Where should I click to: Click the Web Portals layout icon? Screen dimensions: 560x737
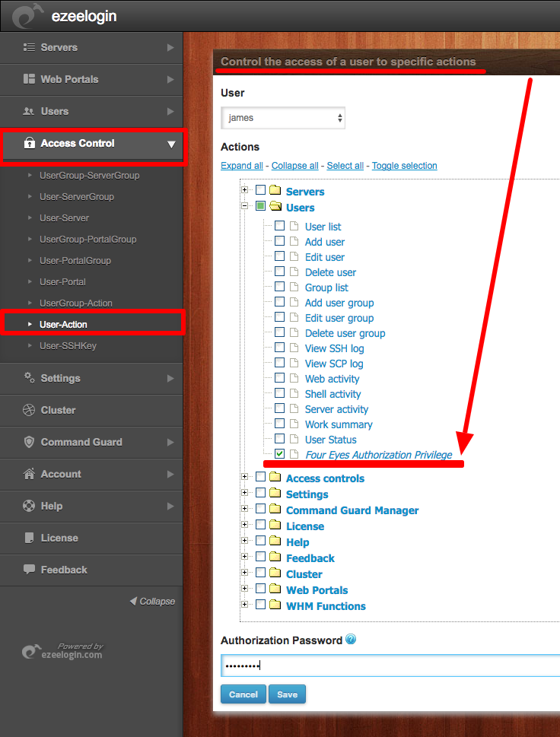tap(29, 79)
